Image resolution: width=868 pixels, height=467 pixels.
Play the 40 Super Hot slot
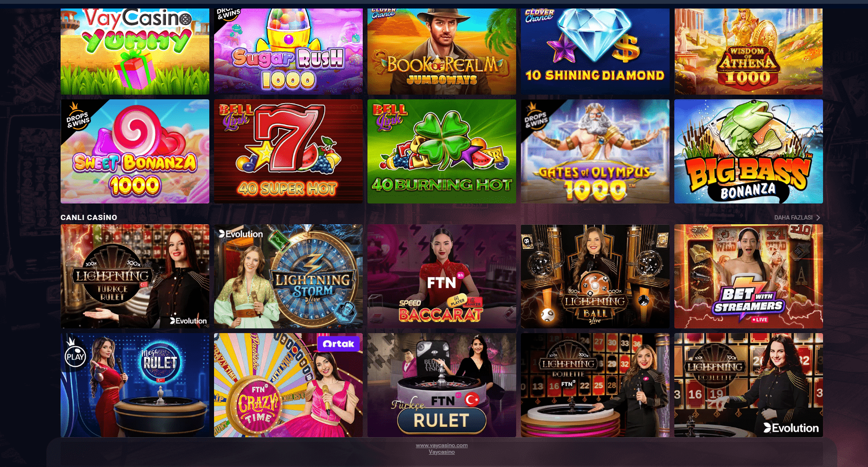tap(288, 151)
